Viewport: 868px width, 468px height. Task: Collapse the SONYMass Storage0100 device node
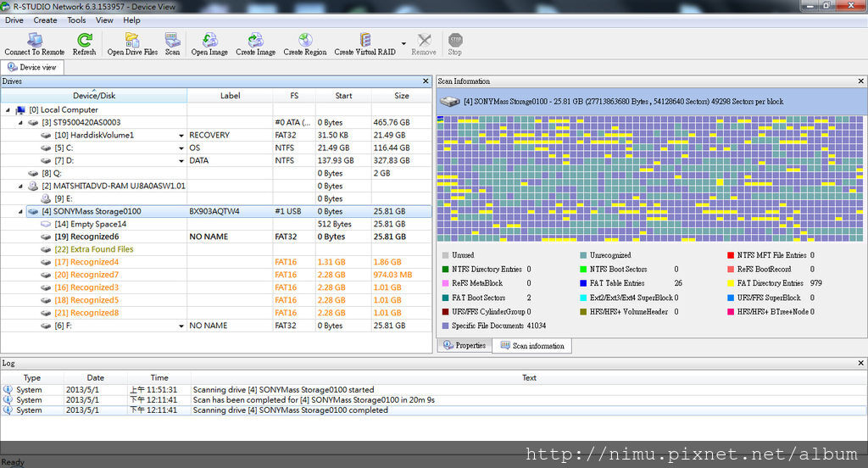point(21,212)
